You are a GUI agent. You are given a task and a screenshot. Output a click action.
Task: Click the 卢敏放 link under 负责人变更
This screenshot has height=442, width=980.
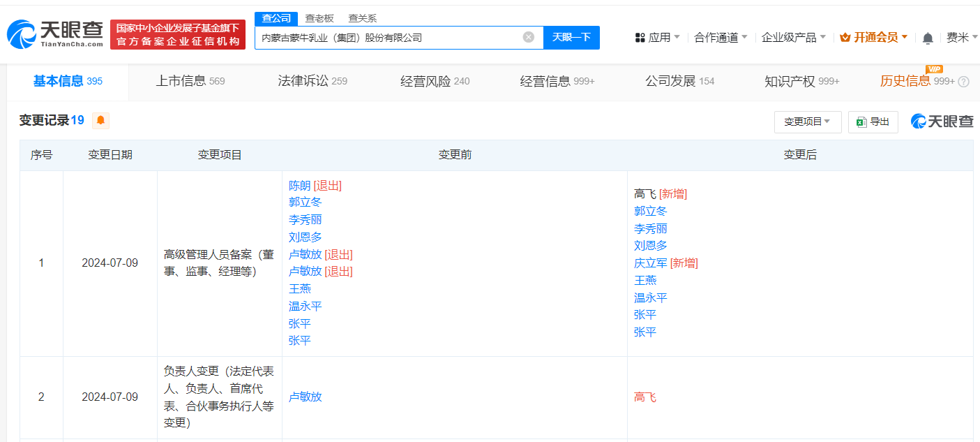pyautogui.click(x=305, y=396)
